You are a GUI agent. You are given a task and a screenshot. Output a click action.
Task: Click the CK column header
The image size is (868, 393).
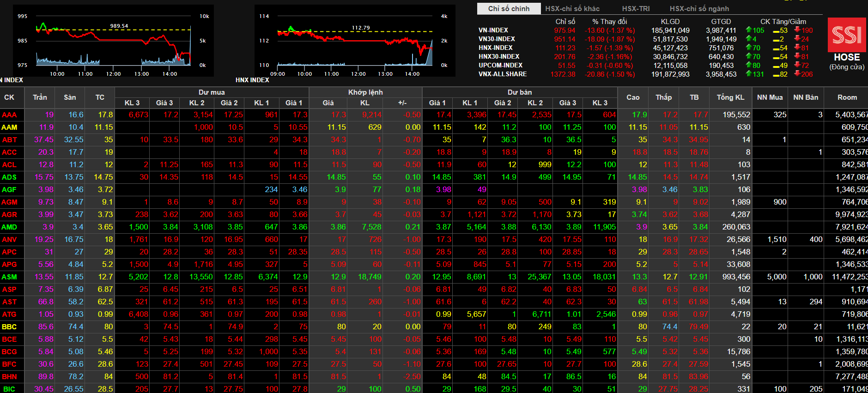(9, 97)
